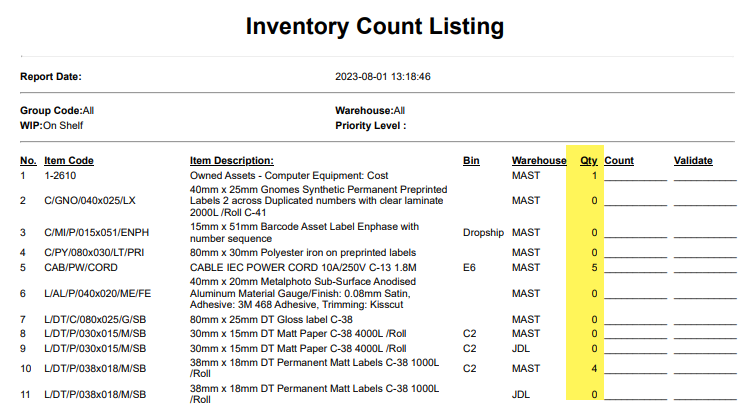Click the Inventory Count Listing title

(x=375, y=26)
